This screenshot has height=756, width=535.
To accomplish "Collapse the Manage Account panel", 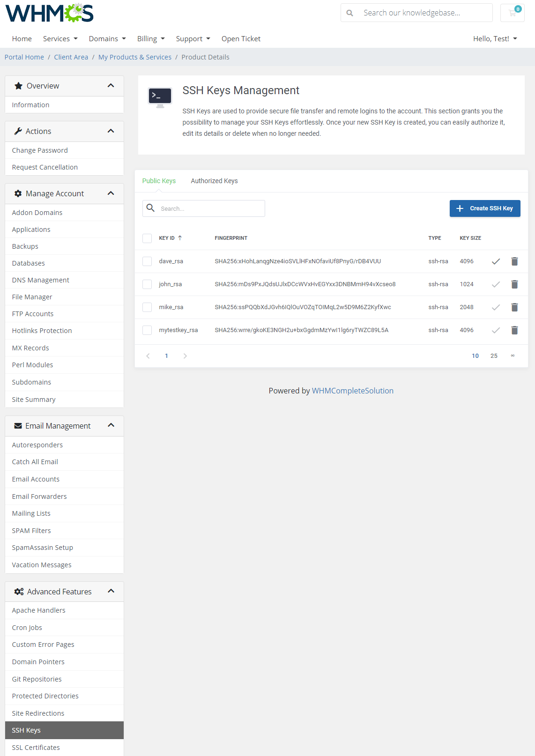I will pyautogui.click(x=111, y=193).
